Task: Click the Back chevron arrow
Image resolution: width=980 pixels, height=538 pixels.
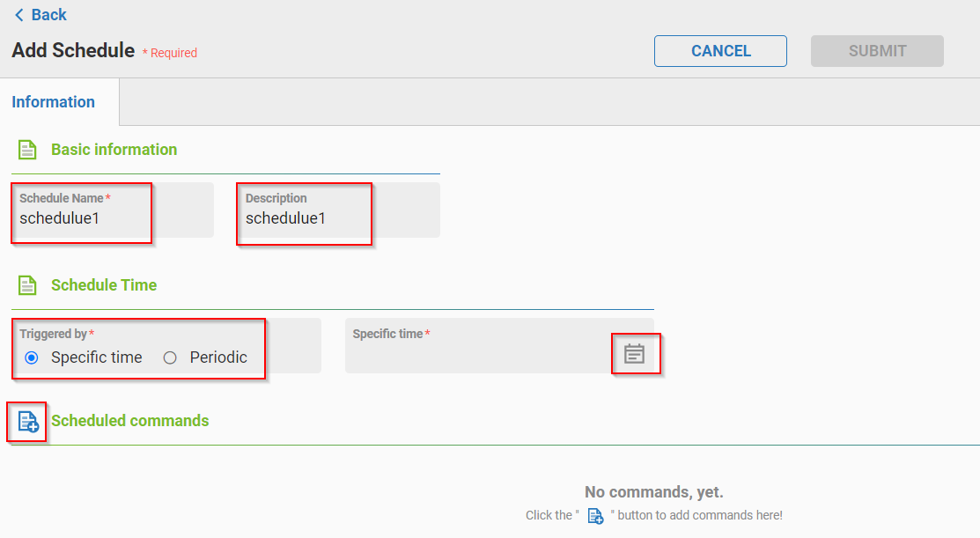Action: click(x=18, y=15)
